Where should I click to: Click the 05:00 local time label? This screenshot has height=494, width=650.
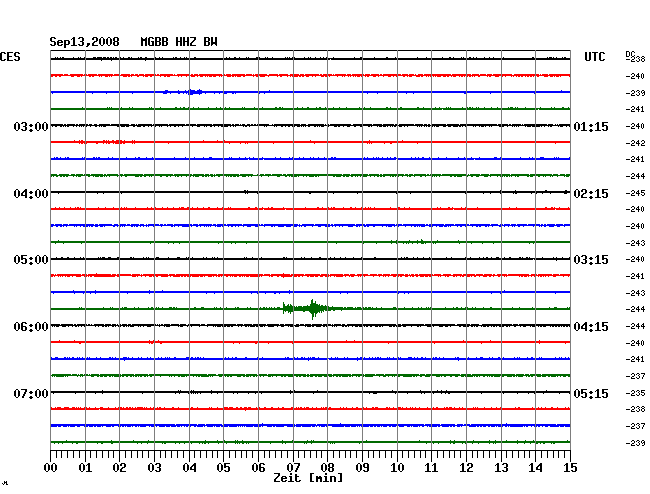tap(31, 260)
